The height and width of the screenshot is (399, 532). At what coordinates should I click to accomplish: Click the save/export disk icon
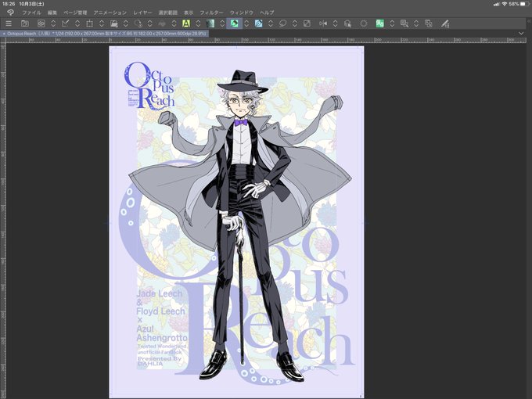click(x=113, y=23)
